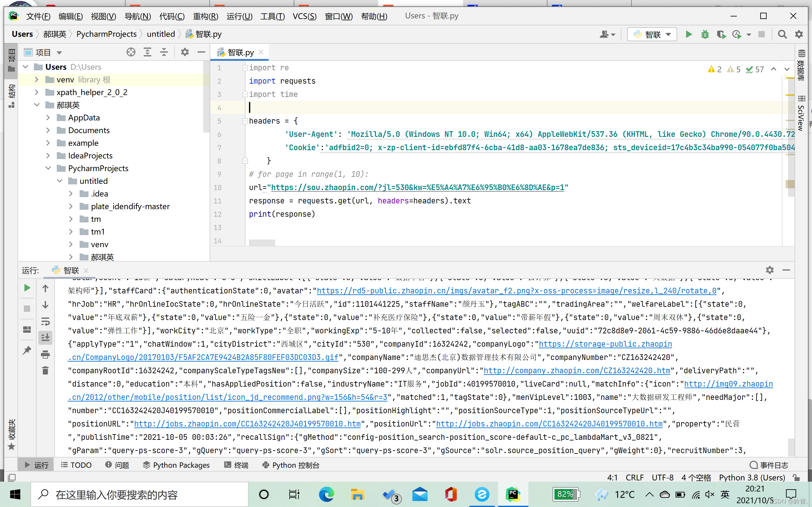Viewport: 812px width, 507px height.
Task: Toggle soft-wrap in run console
Action: click(x=45, y=322)
